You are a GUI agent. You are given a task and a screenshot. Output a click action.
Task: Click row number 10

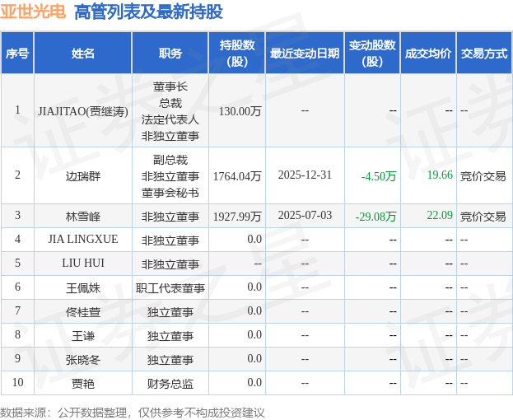tap(17, 382)
